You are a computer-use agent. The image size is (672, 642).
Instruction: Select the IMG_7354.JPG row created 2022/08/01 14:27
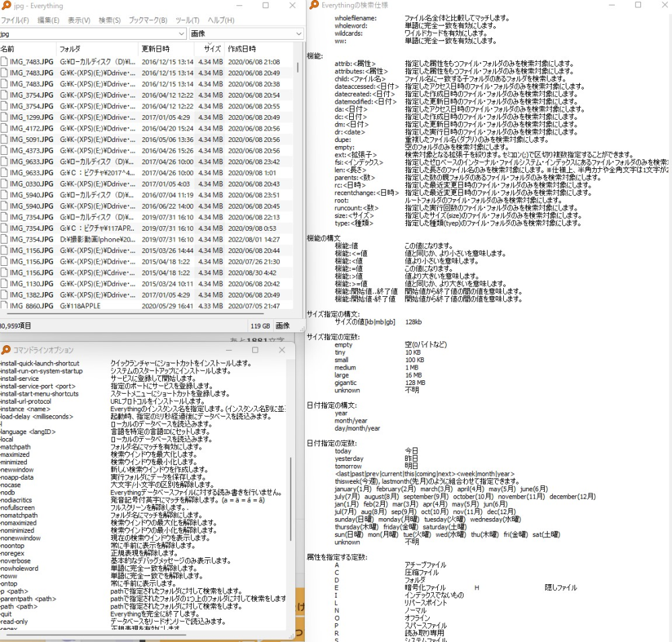pos(147,240)
